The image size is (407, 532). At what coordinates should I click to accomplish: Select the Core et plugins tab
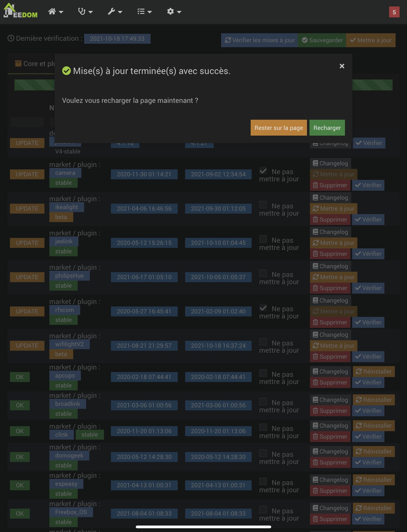point(35,64)
